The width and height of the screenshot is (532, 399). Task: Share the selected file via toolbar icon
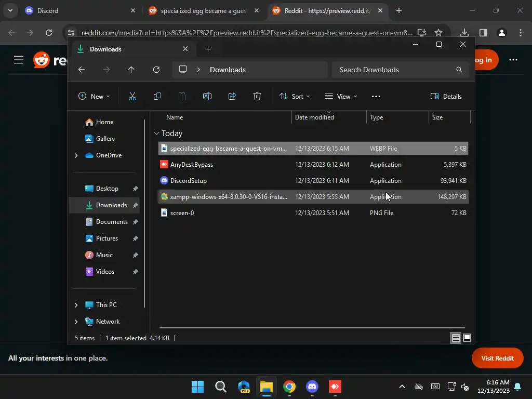coord(232,96)
